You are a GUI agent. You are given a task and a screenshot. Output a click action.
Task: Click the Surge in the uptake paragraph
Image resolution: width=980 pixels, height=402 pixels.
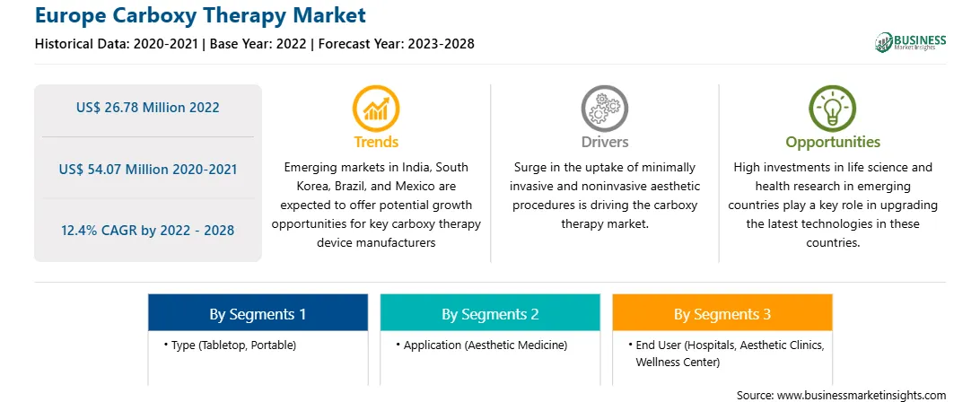[x=604, y=196]
